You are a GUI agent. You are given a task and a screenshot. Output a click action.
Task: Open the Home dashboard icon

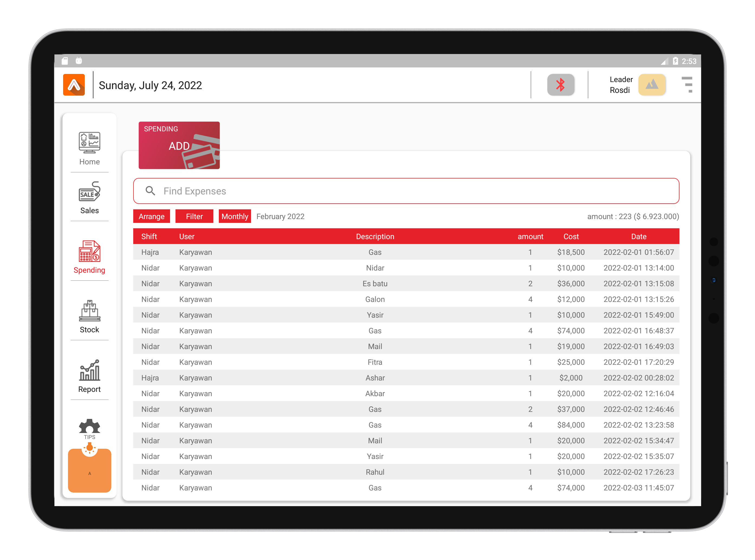[89, 143]
